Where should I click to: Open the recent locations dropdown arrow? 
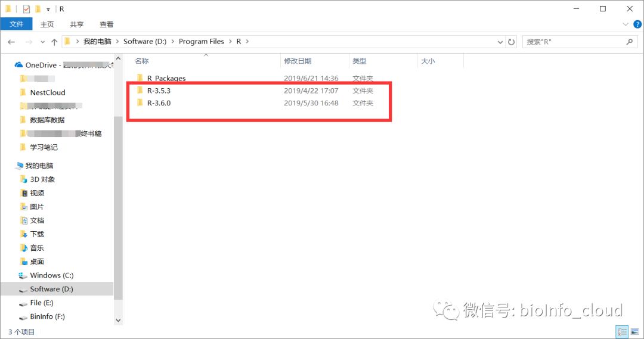pyautogui.click(x=42, y=42)
